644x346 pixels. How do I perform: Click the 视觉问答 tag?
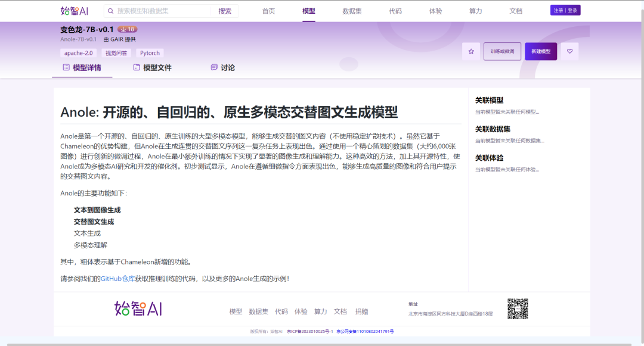[116, 53]
